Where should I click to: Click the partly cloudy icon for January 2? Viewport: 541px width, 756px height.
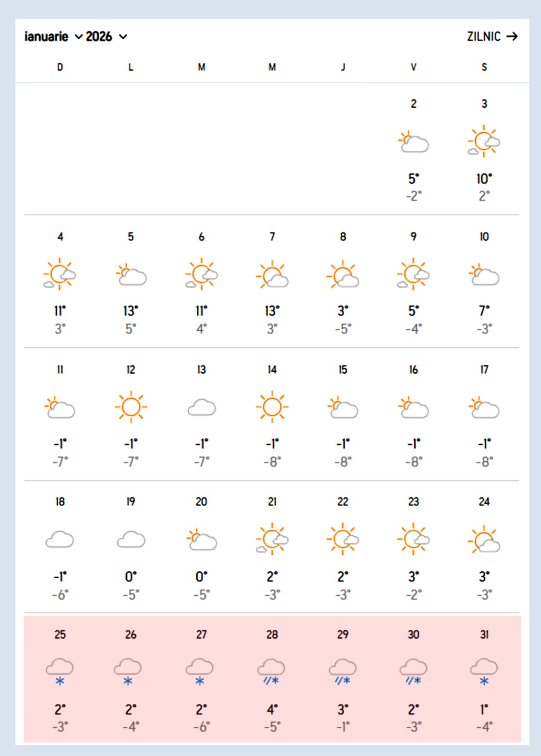pos(414,142)
